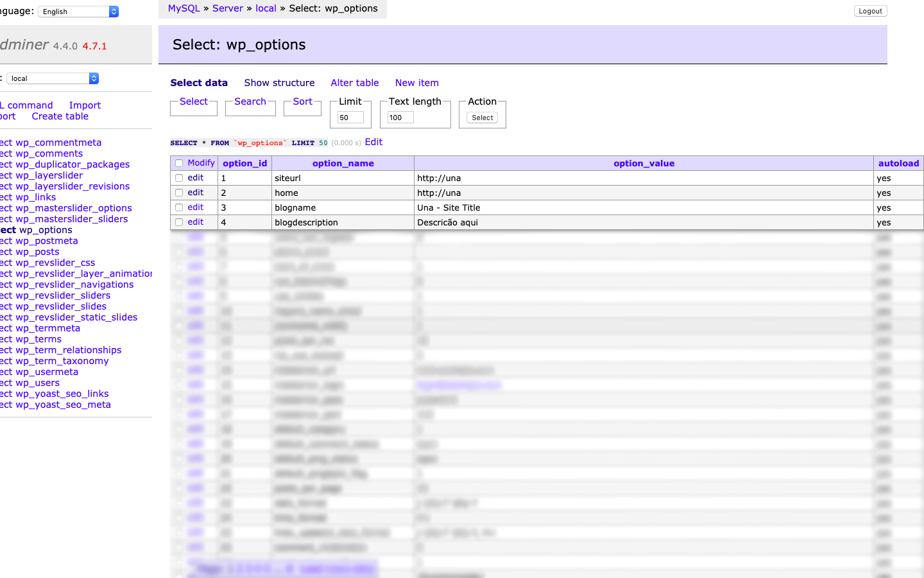Open the wp_revslider_sliders table
The width and height of the screenshot is (924, 578).
coord(63,295)
